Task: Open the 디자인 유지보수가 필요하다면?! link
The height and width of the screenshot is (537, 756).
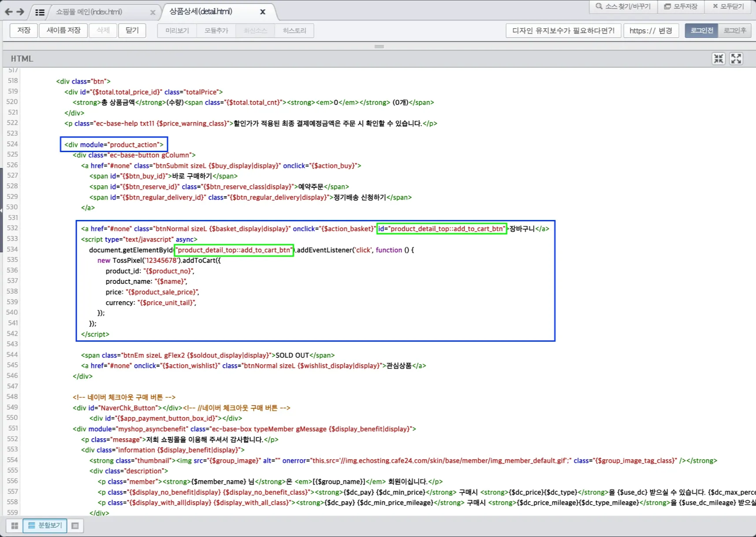Action: (563, 30)
